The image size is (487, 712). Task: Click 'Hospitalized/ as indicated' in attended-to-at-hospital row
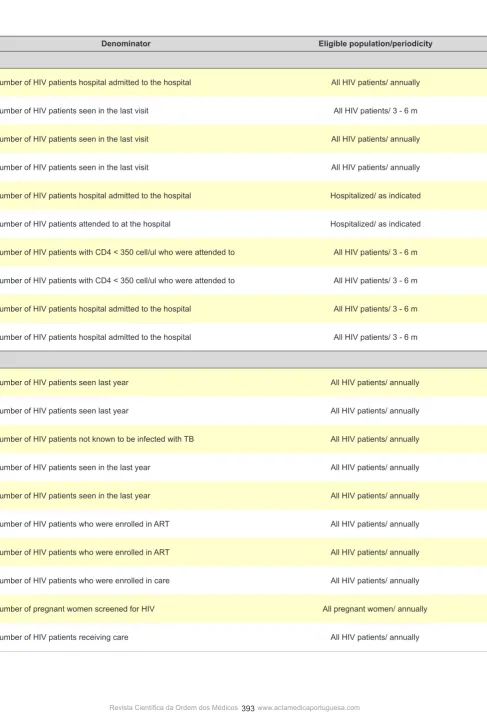point(375,224)
